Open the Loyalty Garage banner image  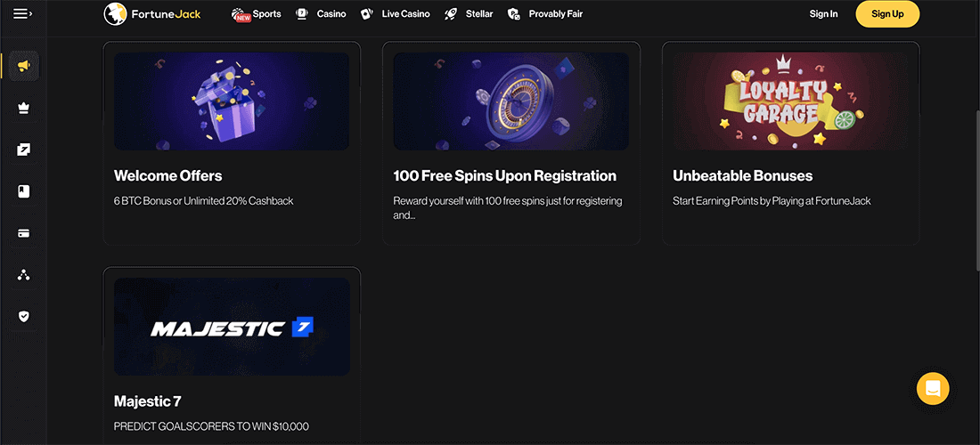click(x=790, y=101)
